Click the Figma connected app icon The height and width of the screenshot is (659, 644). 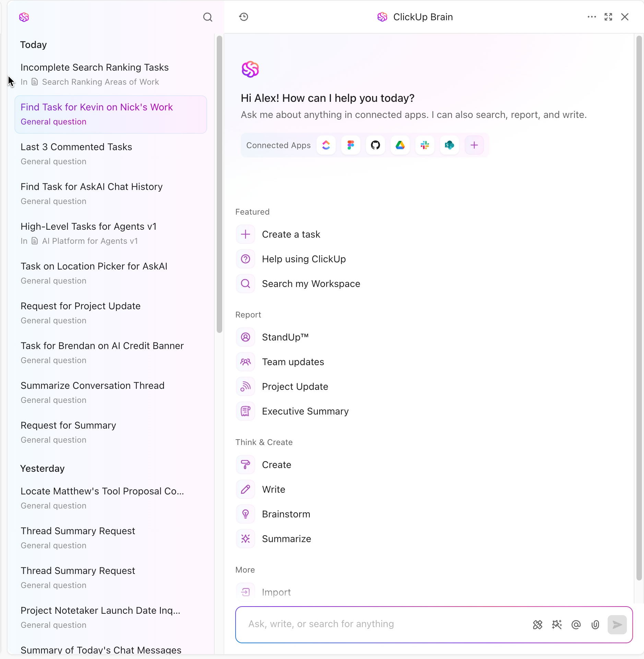coord(351,145)
